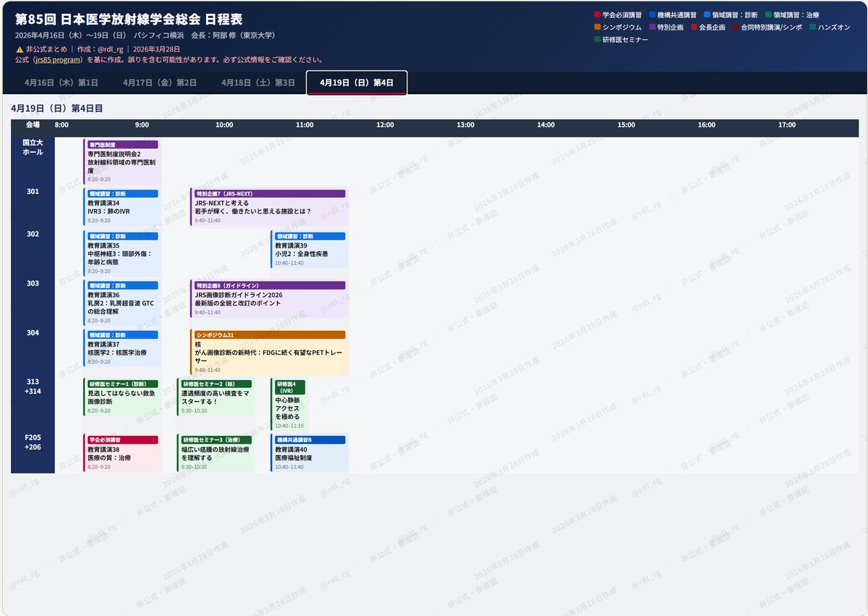Open シンポジウム21 PETトレーサー session card
Image resolution: width=868 pixels, height=616 pixels.
coord(269,352)
